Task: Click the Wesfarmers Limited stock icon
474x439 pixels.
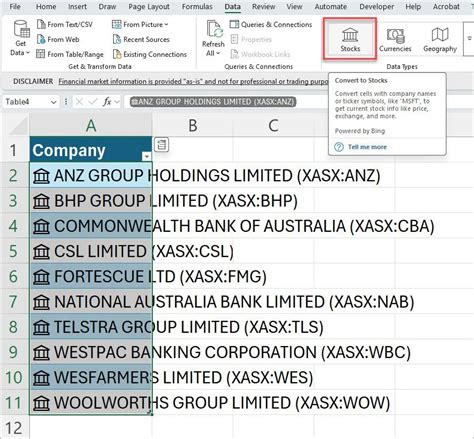Action: point(41,378)
